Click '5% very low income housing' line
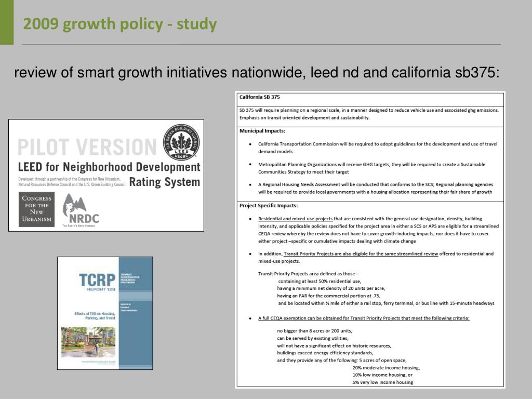 [x=383, y=382]
